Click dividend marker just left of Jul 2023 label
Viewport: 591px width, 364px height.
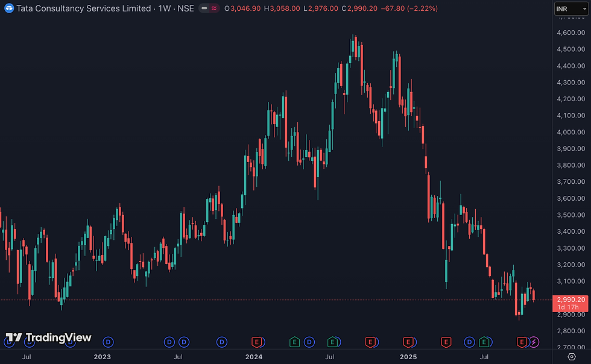169,342
